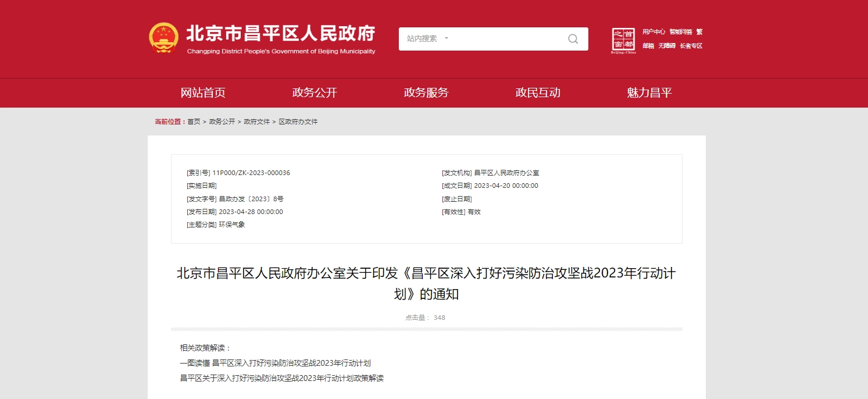Open the 首都之窗 Beijing-China seal icon
The width and height of the screenshot is (868, 399).
(623, 40)
